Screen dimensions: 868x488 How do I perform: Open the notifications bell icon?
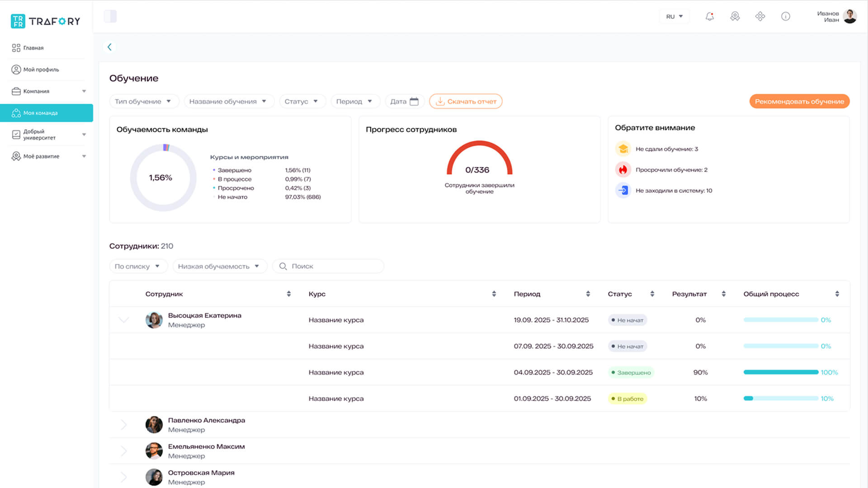tap(709, 17)
